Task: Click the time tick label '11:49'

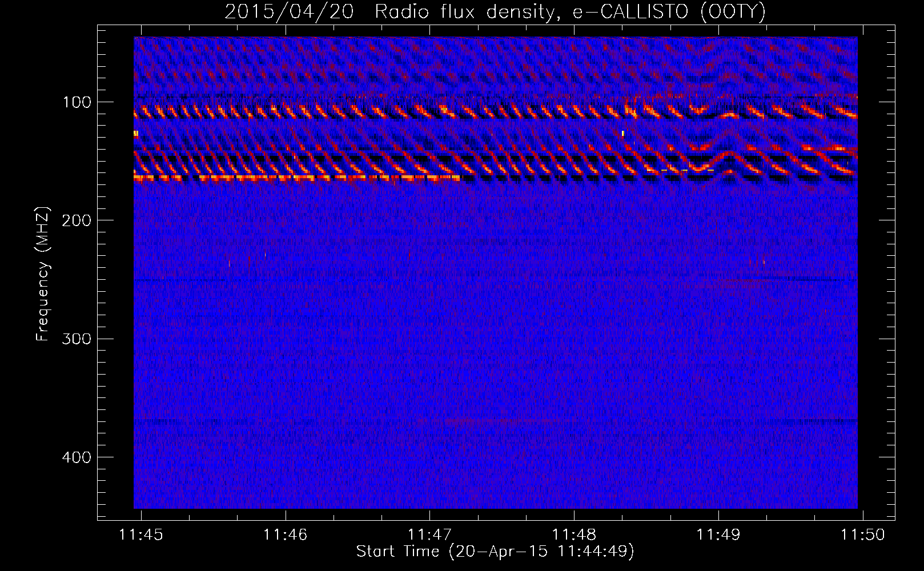Action: point(718,534)
